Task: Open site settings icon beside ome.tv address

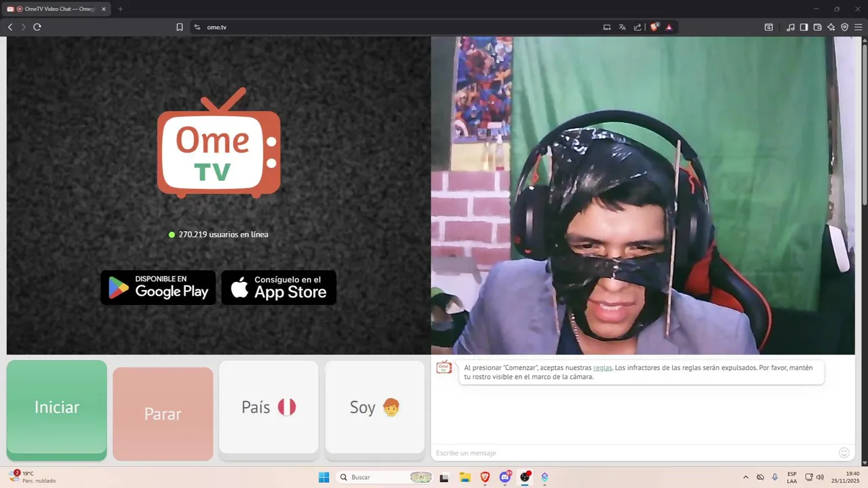Action: (x=197, y=27)
